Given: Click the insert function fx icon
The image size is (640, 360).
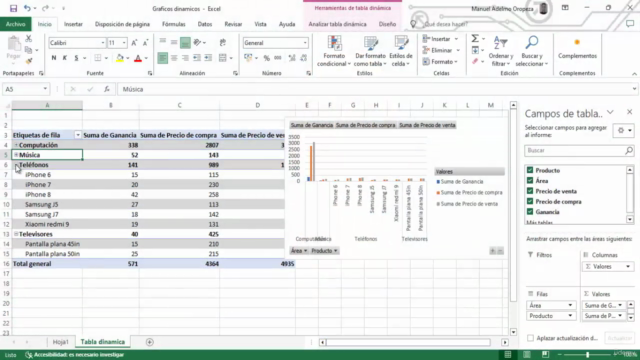Looking at the screenshot, I should tap(107, 89).
